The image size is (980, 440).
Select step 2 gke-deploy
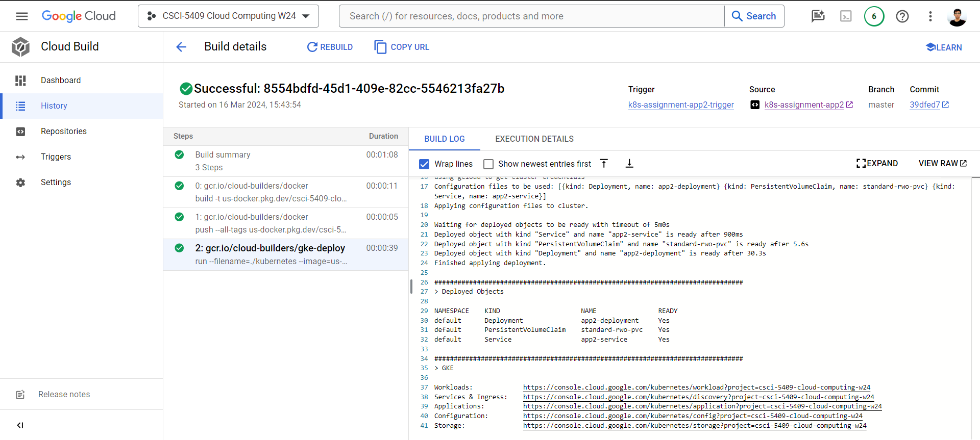[286, 254]
